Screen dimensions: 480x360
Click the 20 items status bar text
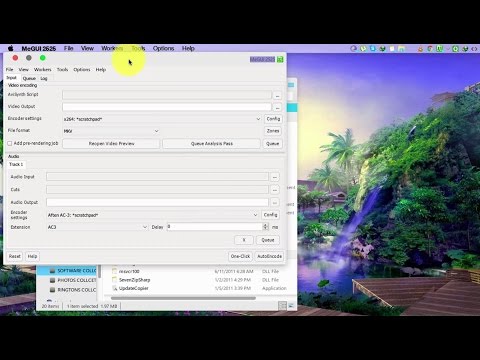click(50, 306)
